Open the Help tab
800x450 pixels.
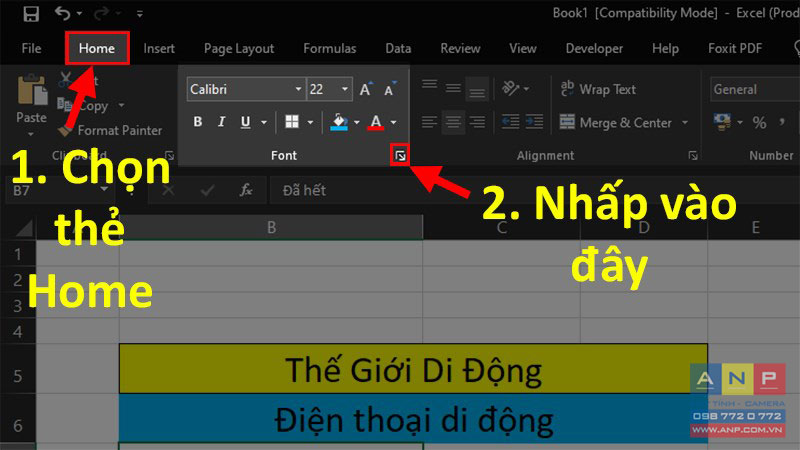click(x=665, y=48)
